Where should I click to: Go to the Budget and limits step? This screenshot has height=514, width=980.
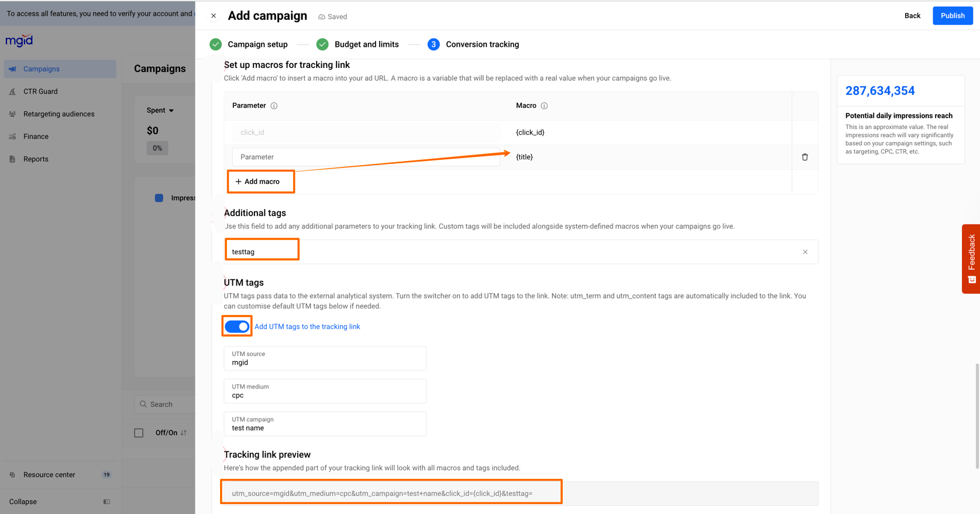[367, 44]
